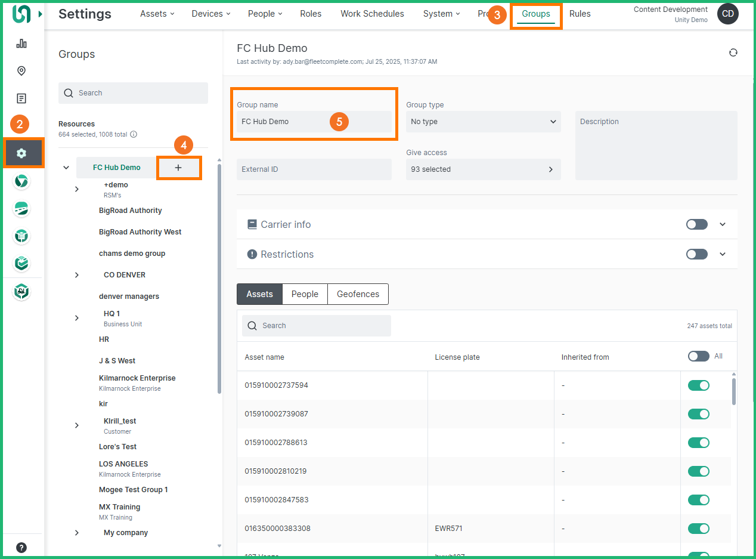Enable the Restrictions toggle
This screenshot has height=559, width=756.
tap(696, 254)
